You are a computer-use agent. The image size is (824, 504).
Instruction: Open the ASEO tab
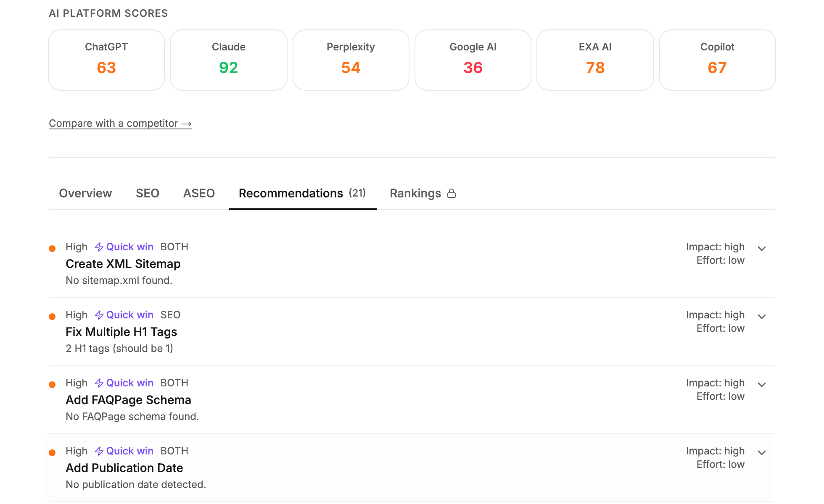[x=199, y=193]
